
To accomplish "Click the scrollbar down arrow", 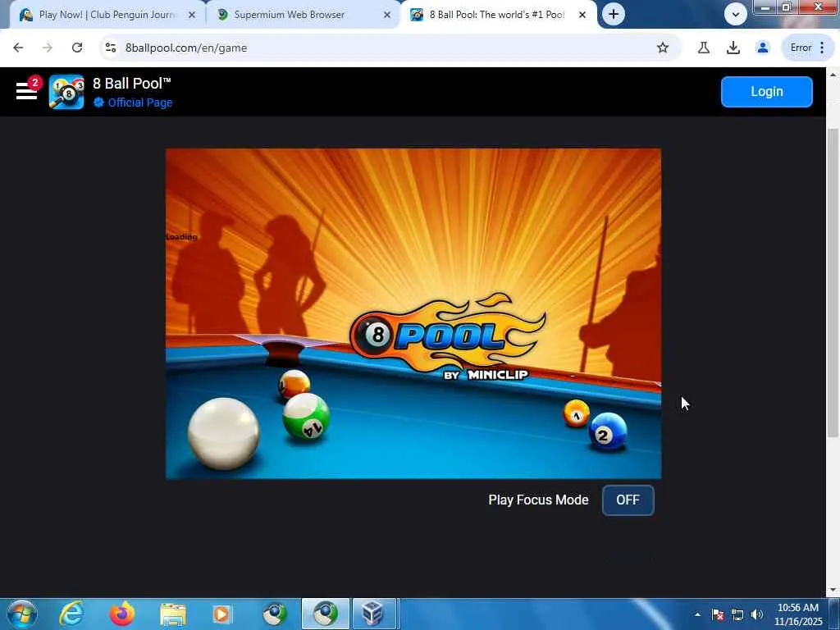I will pos(833,589).
